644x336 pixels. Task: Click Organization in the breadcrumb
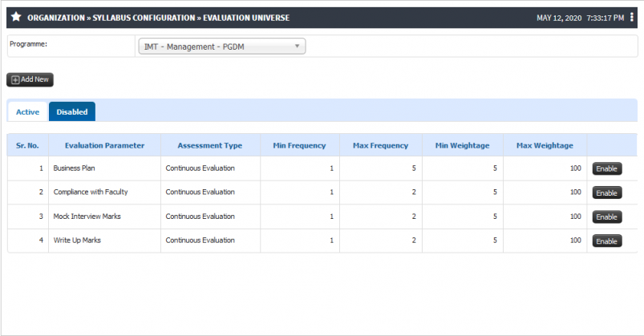pyautogui.click(x=56, y=18)
